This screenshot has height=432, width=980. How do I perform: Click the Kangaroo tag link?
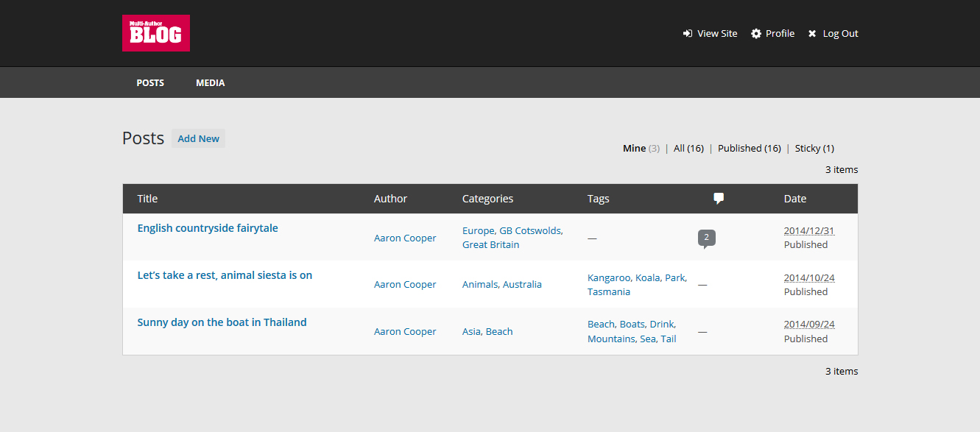coord(610,277)
